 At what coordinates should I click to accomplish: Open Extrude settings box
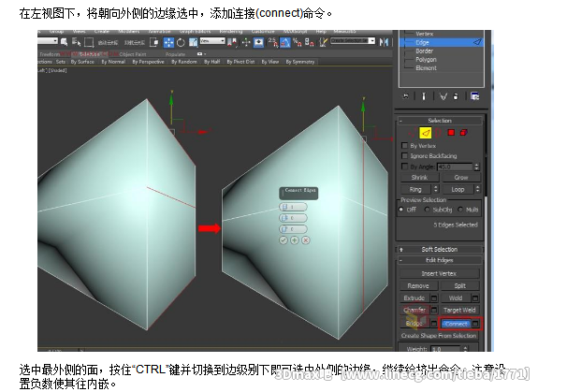[434, 298]
